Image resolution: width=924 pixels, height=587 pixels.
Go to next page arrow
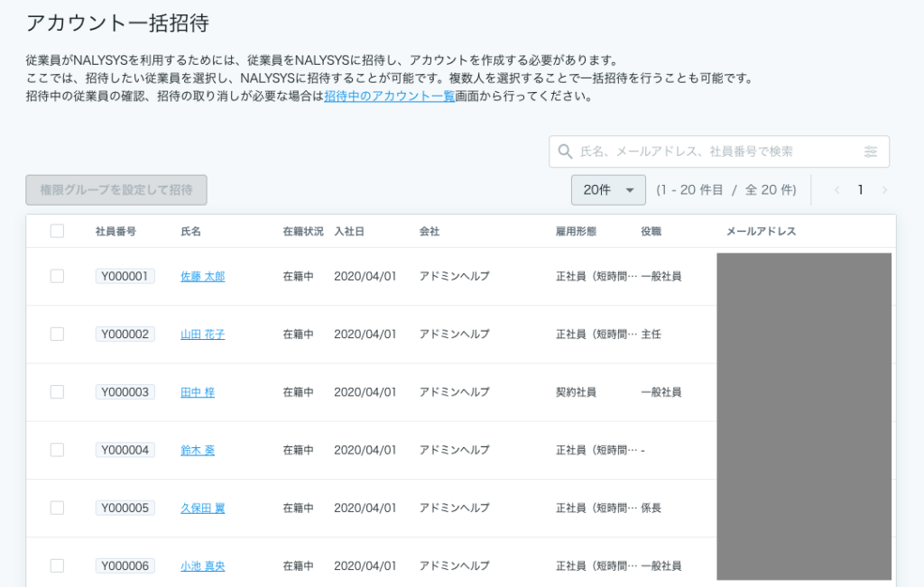[884, 189]
